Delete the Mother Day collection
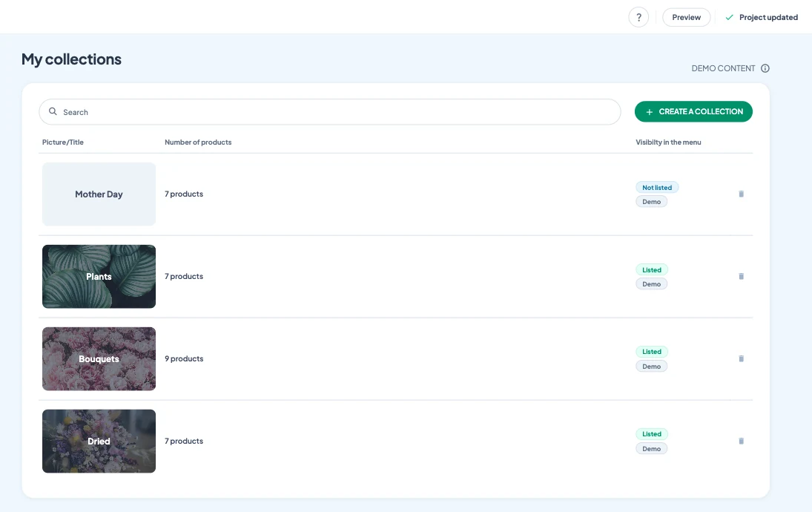Image resolution: width=812 pixels, height=512 pixels. [x=741, y=194]
